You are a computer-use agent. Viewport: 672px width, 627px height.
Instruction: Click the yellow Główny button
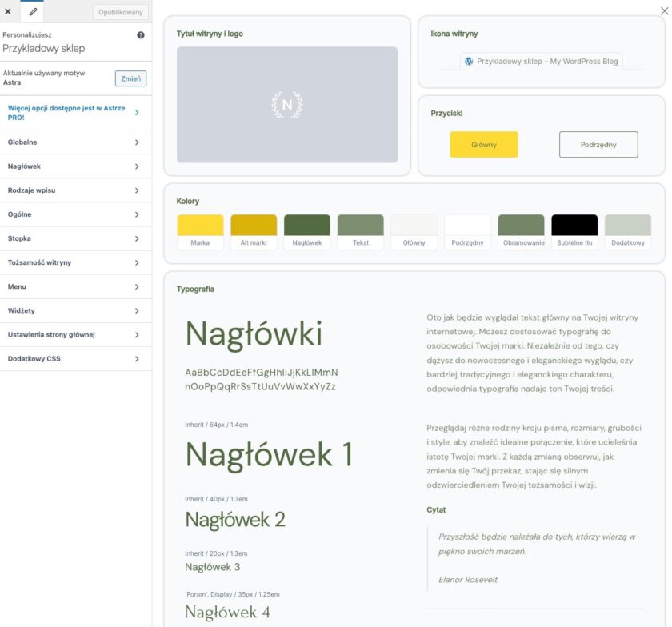484,145
